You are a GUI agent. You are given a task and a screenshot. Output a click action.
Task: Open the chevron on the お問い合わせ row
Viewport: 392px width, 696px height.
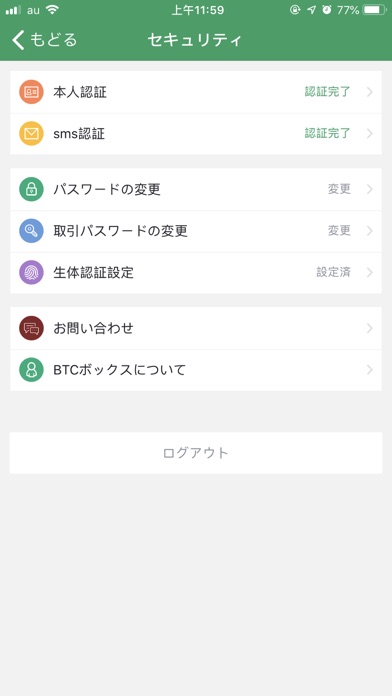369,328
